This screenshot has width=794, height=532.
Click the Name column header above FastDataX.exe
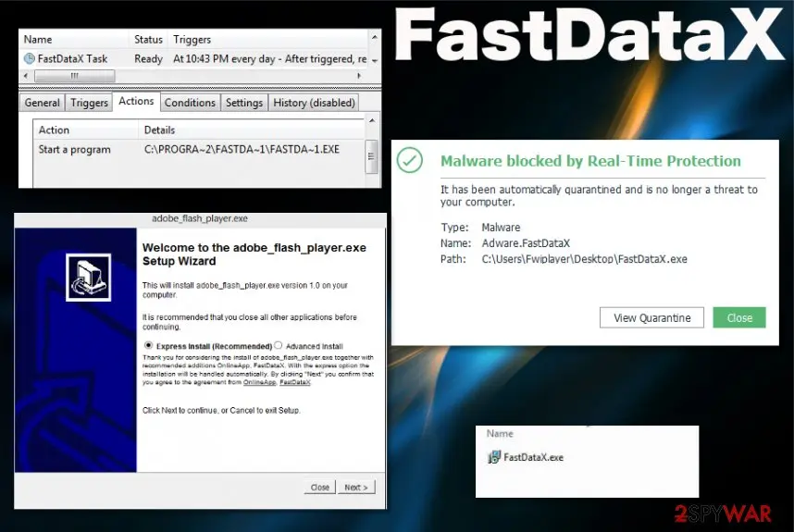coord(500,434)
